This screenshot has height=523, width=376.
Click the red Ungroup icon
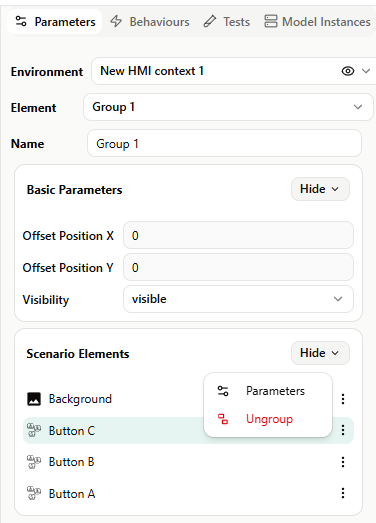223,419
